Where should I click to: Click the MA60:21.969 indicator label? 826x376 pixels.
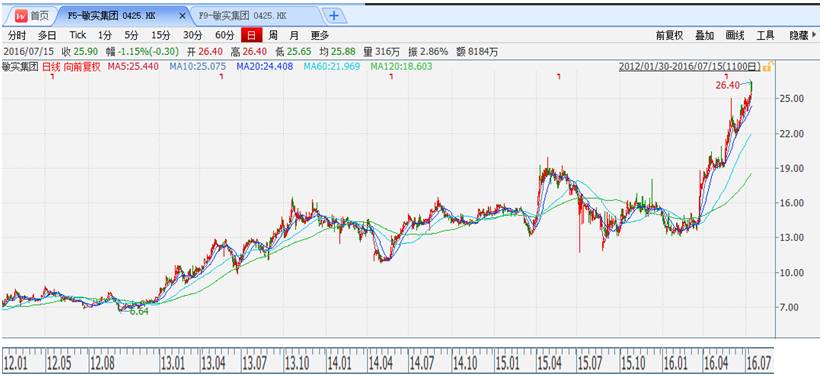coord(332,66)
